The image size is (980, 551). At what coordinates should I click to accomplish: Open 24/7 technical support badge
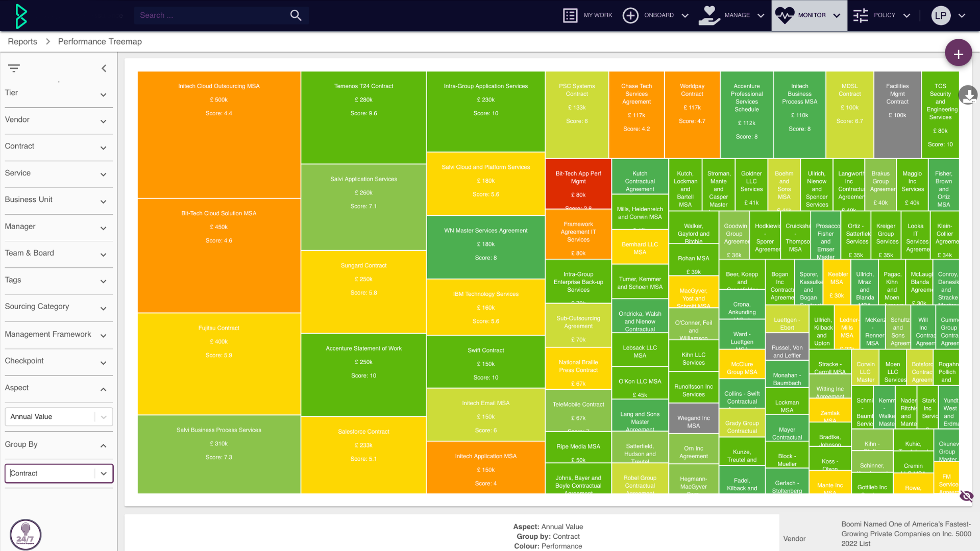25,534
